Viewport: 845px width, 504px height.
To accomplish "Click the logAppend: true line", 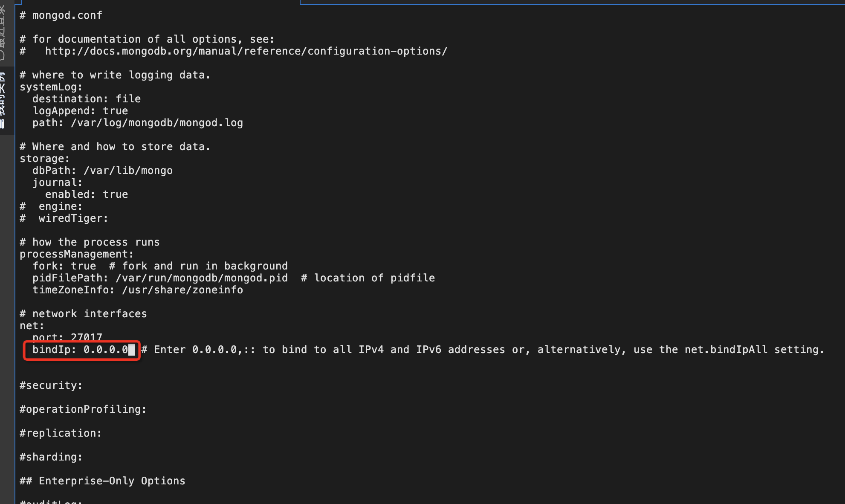I will pos(80,111).
